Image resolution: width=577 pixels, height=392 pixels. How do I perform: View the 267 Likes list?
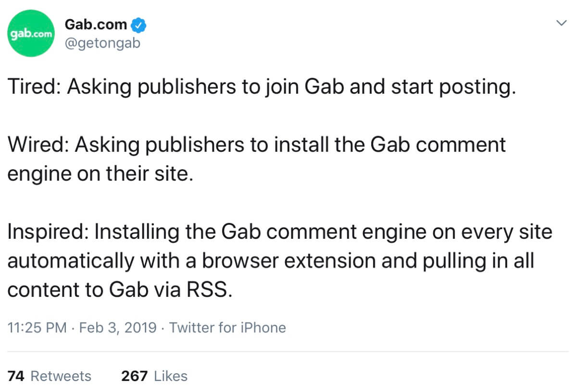[154, 376]
